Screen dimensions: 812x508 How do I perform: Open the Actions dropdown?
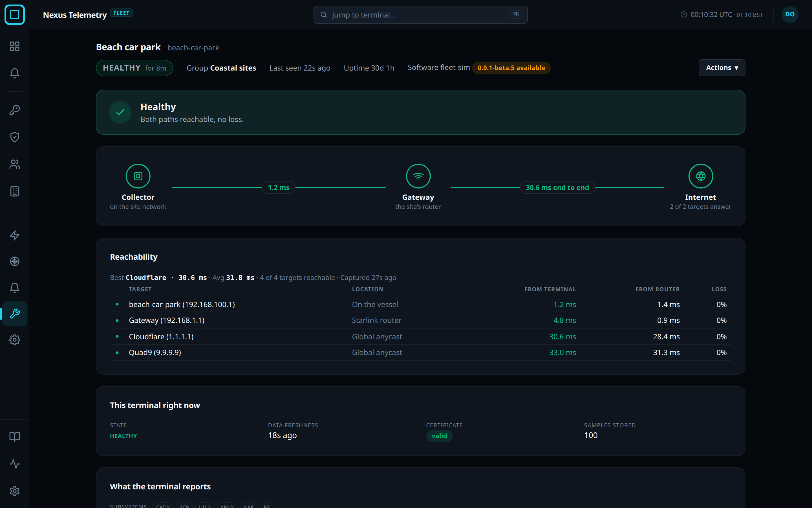[722, 68]
